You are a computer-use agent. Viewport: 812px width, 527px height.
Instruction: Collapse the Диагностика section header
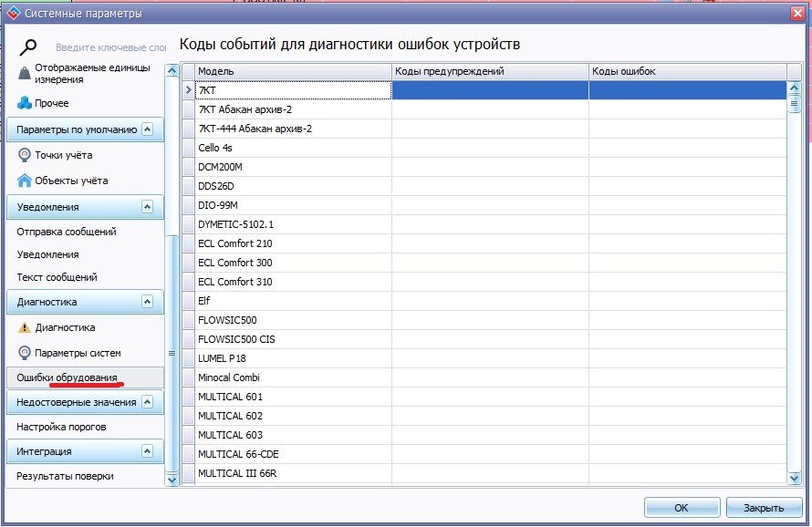click(148, 302)
